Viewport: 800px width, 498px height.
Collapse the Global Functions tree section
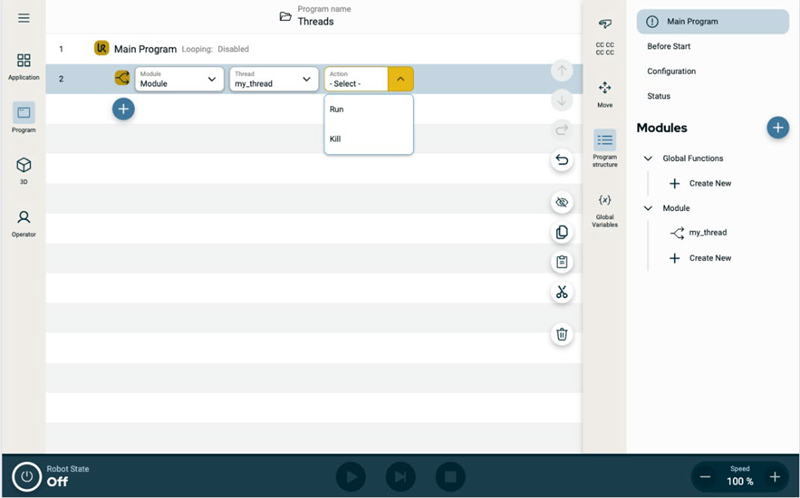tap(648, 158)
